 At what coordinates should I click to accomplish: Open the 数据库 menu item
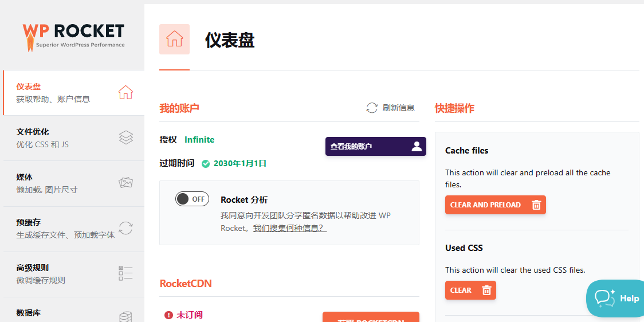point(74,309)
